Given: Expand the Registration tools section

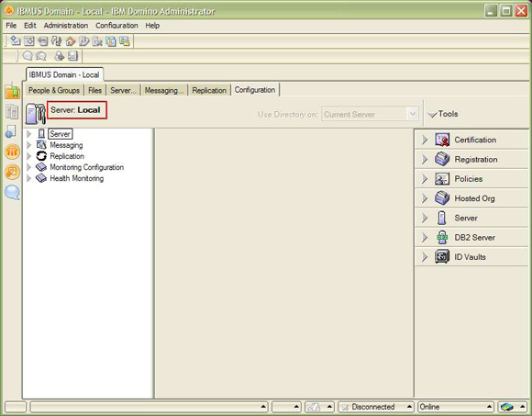Looking at the screenshot, I should pos(425,159).
